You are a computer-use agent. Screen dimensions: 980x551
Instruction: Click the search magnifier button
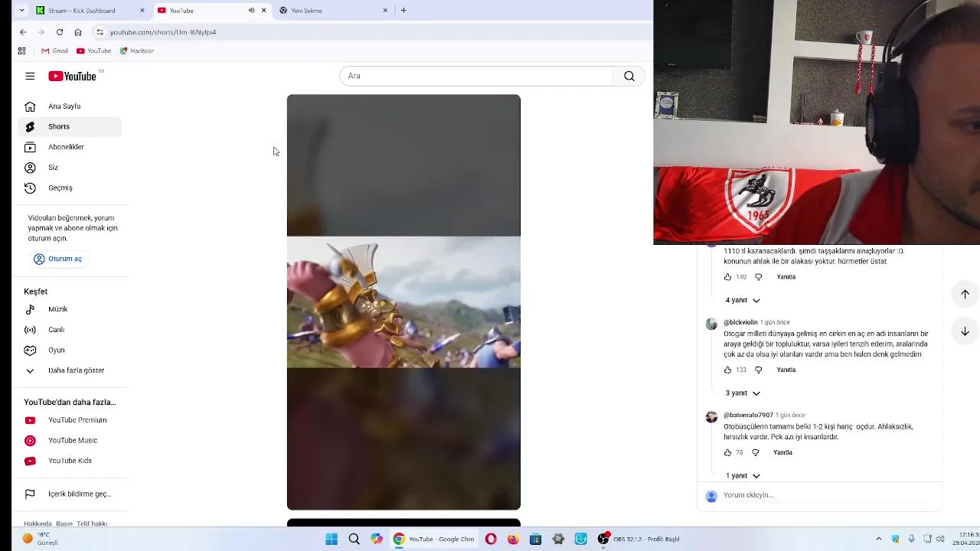[x=629, y=76]
